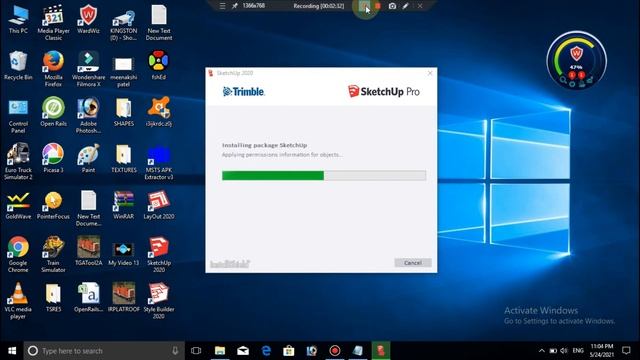
Task: Select the Adobe Photoshop shortcut
Action: pyautogui.click(x=89, y=116)
